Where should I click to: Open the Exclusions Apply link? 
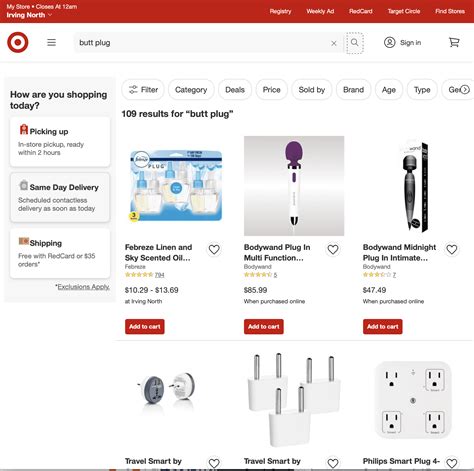83,287
